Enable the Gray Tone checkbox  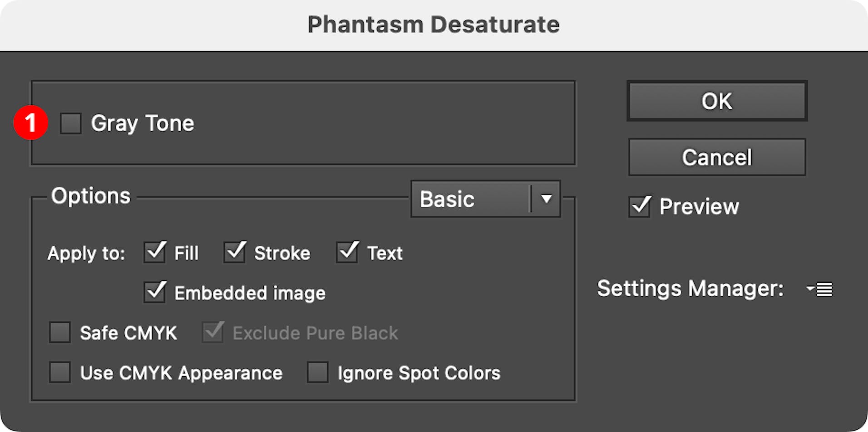click(x=72, y=123)
